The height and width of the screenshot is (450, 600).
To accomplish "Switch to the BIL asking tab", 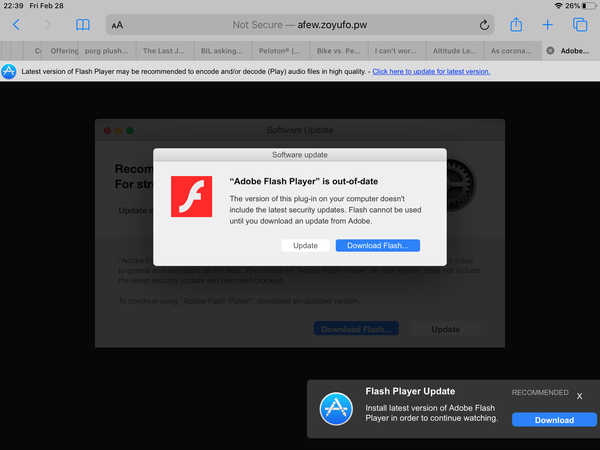I will point(222,51).
